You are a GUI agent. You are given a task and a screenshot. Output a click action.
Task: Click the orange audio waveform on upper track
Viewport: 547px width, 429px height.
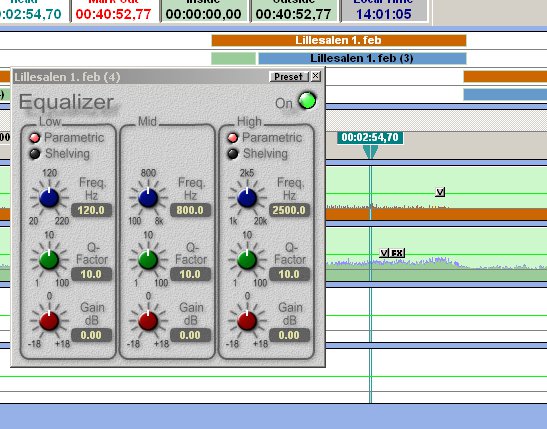(x=436, y=214)
